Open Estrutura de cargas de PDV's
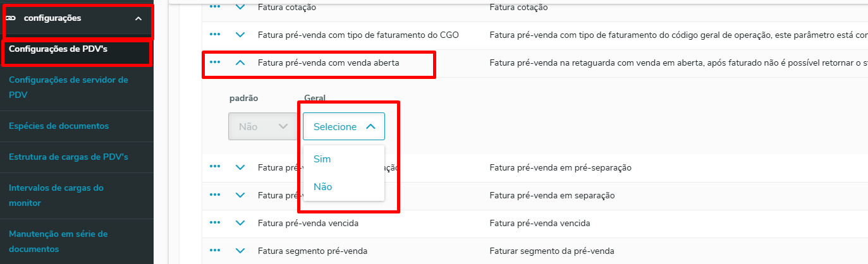The height and width of the screenshot is (264, 868). pos(68,157)
